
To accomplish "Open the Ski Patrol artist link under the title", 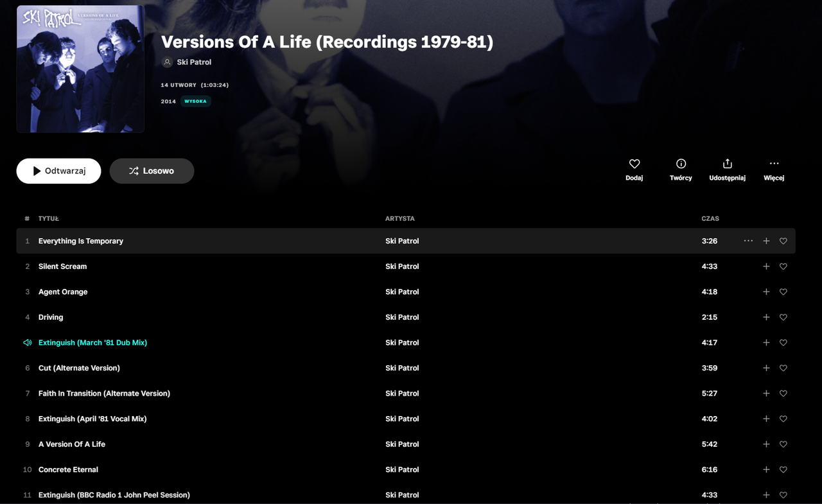I will [194, 62].
